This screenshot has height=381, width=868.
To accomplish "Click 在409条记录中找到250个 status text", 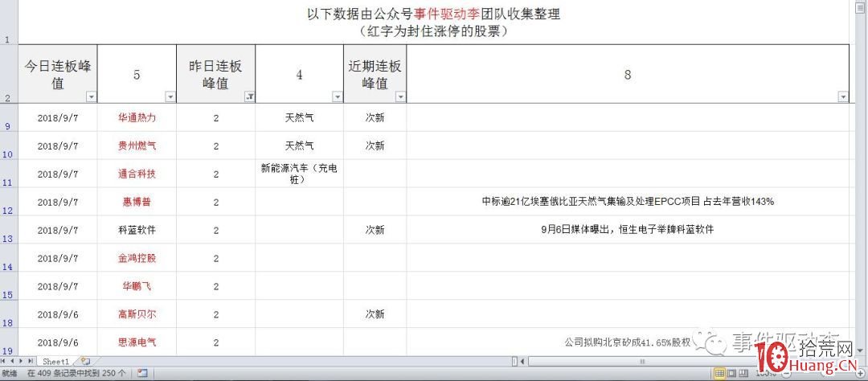I will [76, 373].
